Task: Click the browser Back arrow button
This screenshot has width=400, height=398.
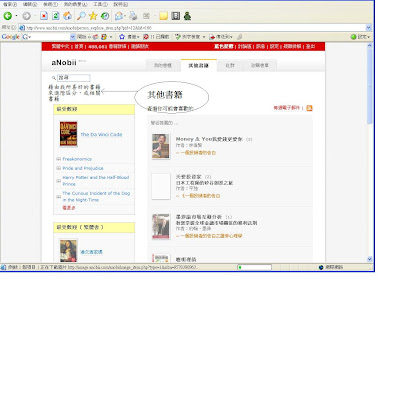Action: pyautogui.click(x=7, y=16)
